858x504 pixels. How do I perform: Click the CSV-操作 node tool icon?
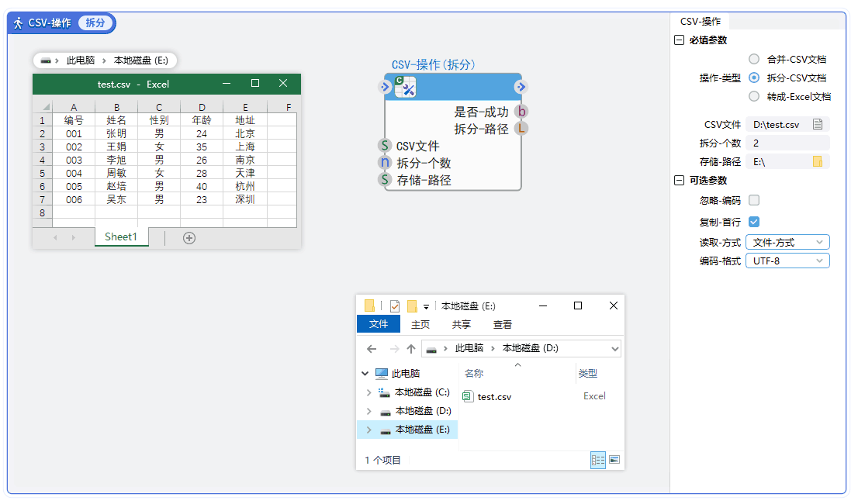tap(405, 87)
